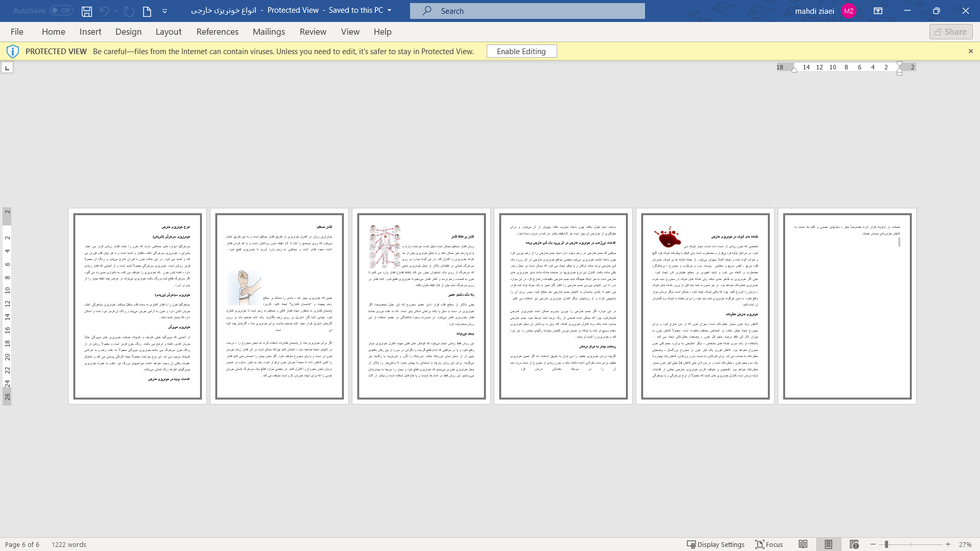The height and width of the screenshot is (551, 980).
Task: Open the Mailings tab
Action: (269, 32)
